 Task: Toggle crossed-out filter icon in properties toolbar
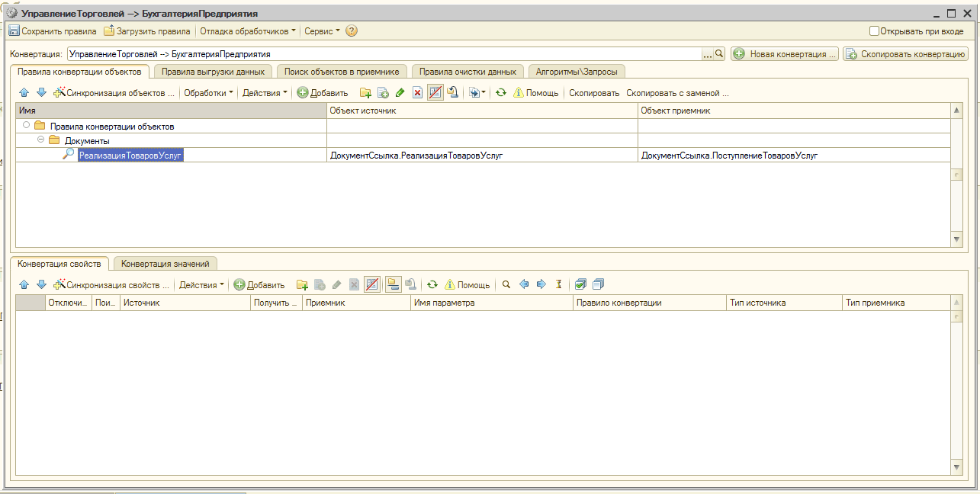372,284
